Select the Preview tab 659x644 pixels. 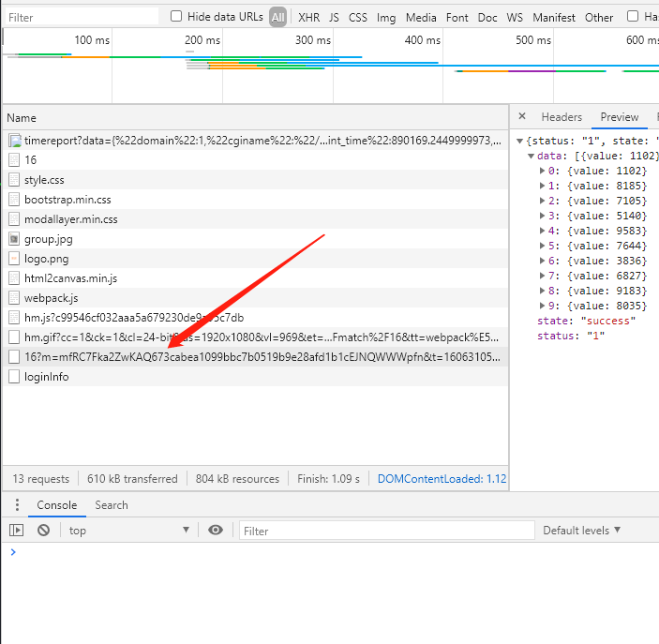619,117
